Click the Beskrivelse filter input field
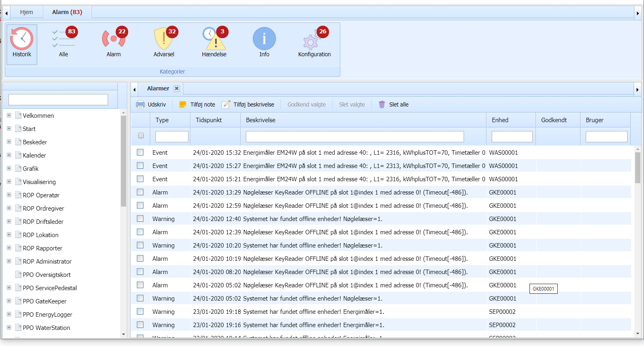The image size is (644, 346). [x=355, y=137]
